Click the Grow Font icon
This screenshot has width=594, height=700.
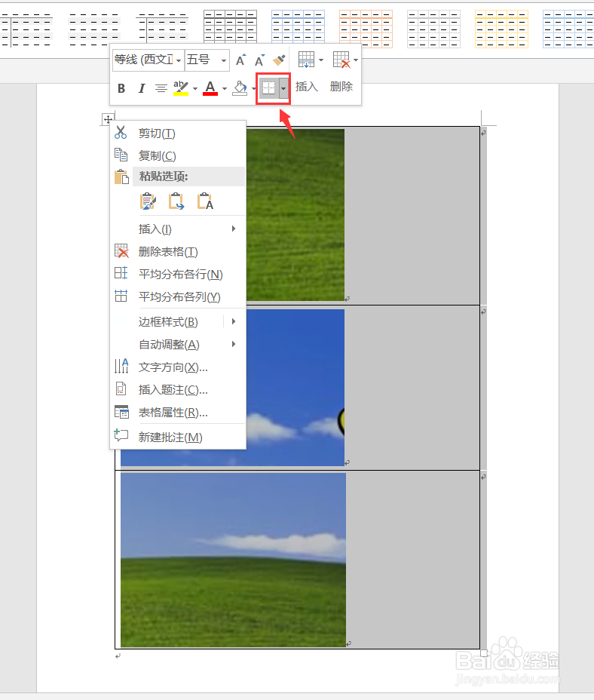(x=240, y=60)
